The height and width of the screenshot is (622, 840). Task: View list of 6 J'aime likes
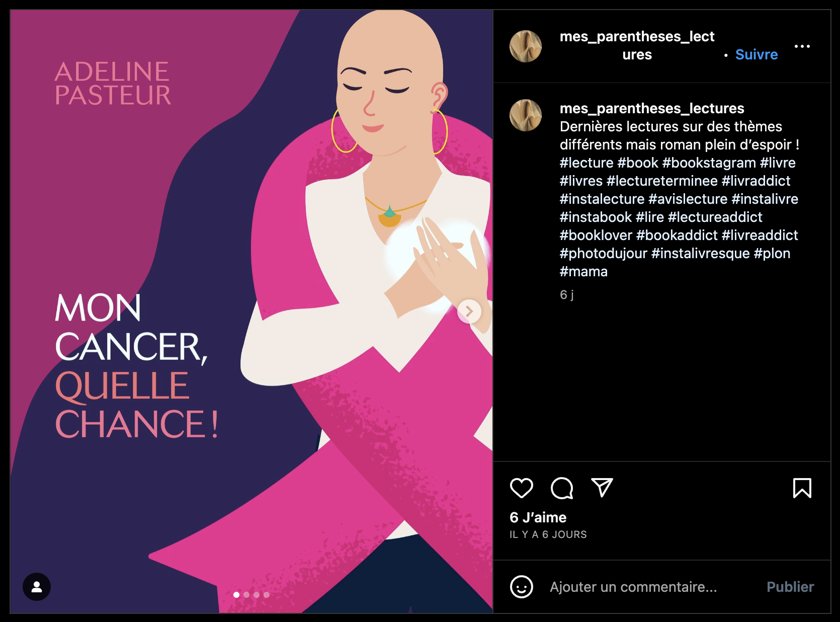pos(538,517)
